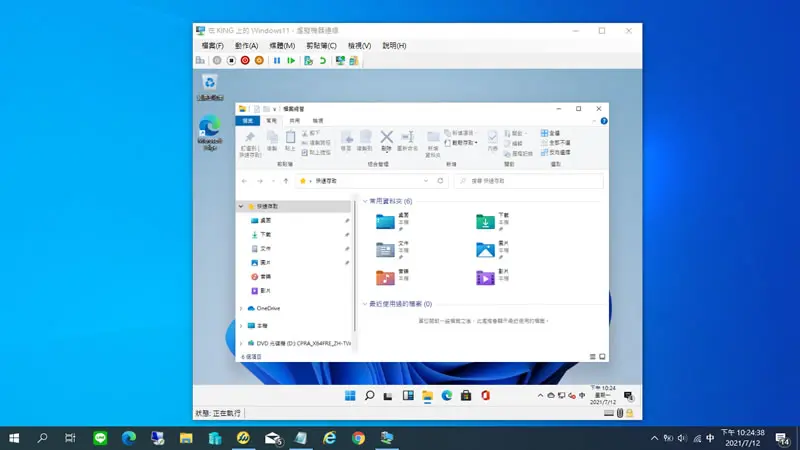The height and width of the screenshot is (450, 800).
Task: Switch Explorer to the details view toggle
Action: (592, 357)
